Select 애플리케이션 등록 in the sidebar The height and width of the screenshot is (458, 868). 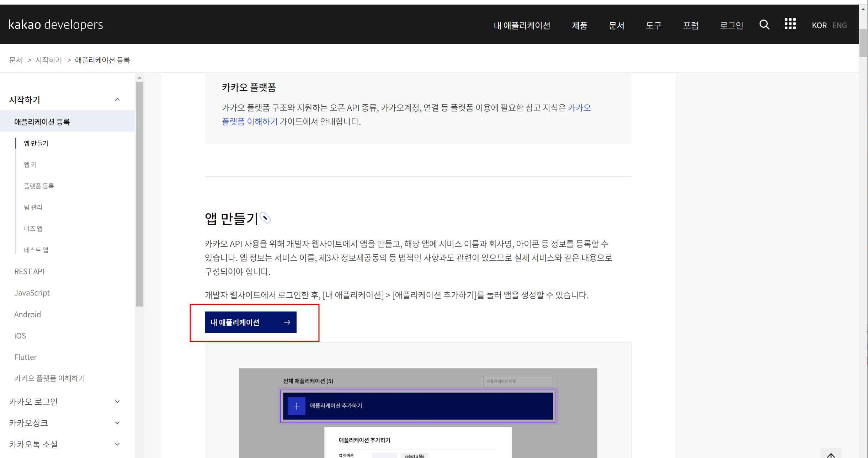68,121
